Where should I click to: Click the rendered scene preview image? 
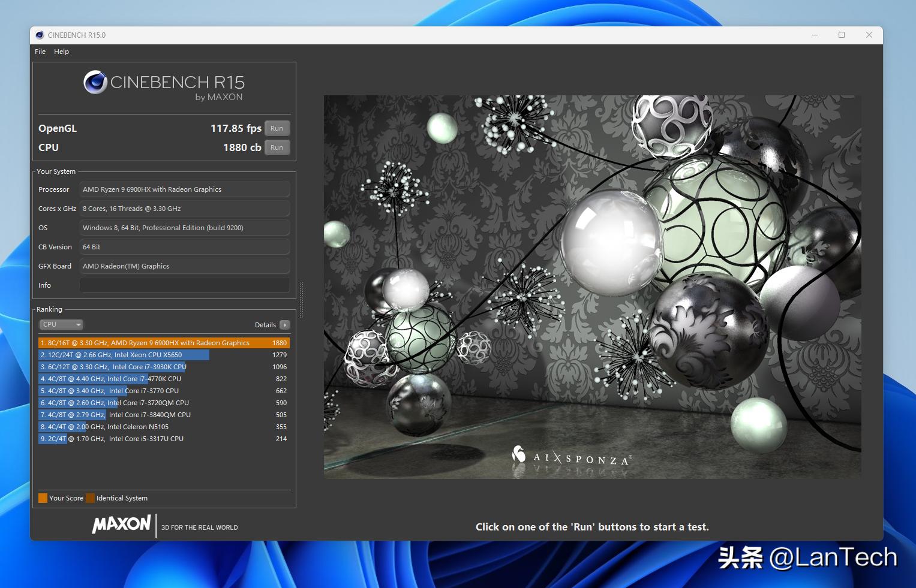coord(592,287)
